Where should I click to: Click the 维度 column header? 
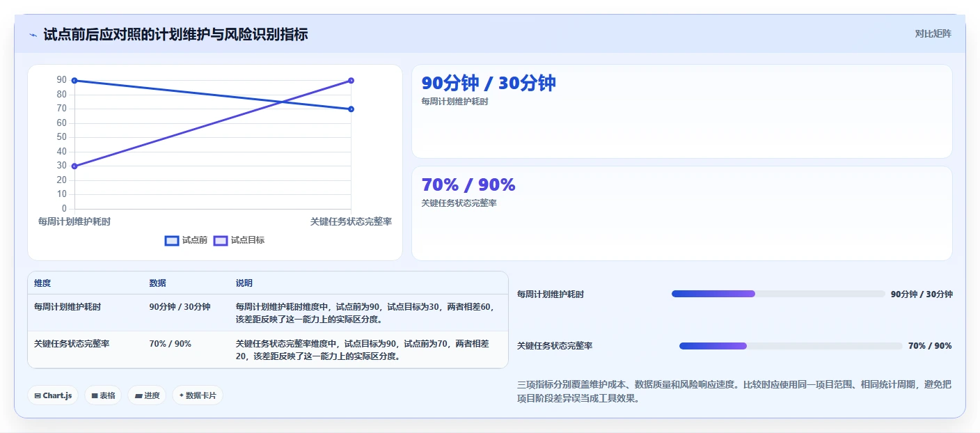(42, 283)
